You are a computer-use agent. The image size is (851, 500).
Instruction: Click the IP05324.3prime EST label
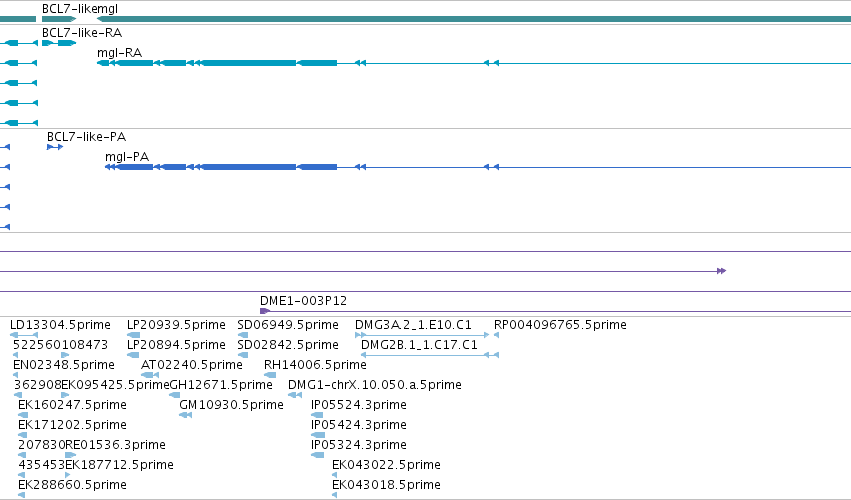359,445
